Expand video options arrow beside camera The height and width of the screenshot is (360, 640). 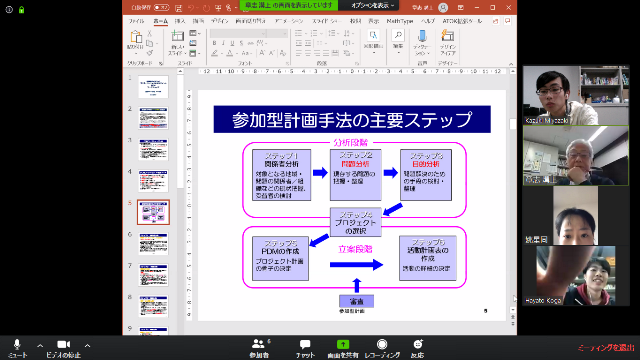click(87, 346)
